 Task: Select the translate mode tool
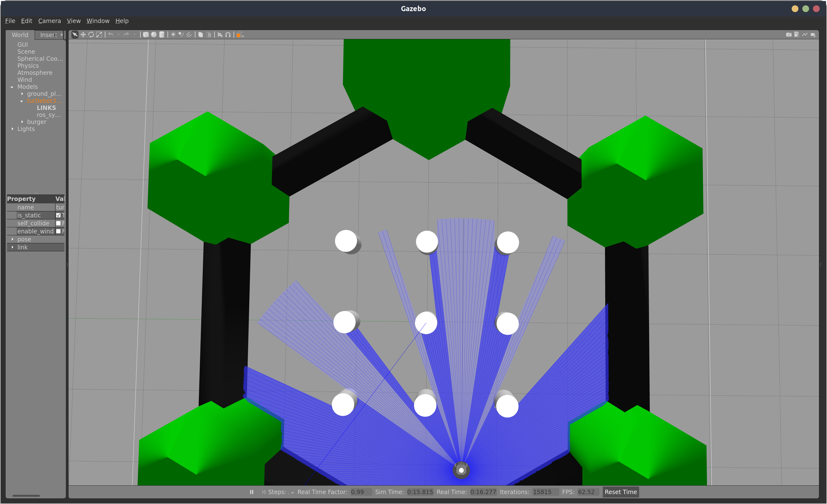(x=83, y=35)
